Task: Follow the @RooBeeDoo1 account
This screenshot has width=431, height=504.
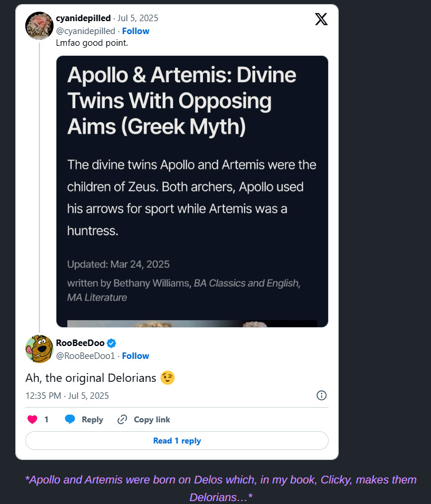Action: pyautogui.click(x=135, y=356)
